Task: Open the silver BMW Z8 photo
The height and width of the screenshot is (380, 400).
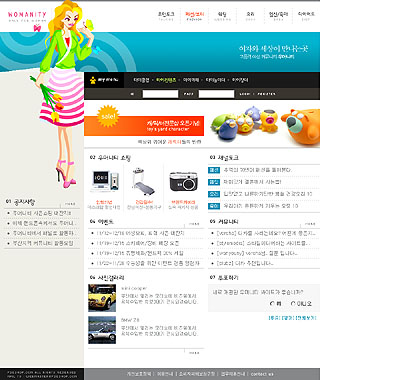Action: tap(102, 330)
